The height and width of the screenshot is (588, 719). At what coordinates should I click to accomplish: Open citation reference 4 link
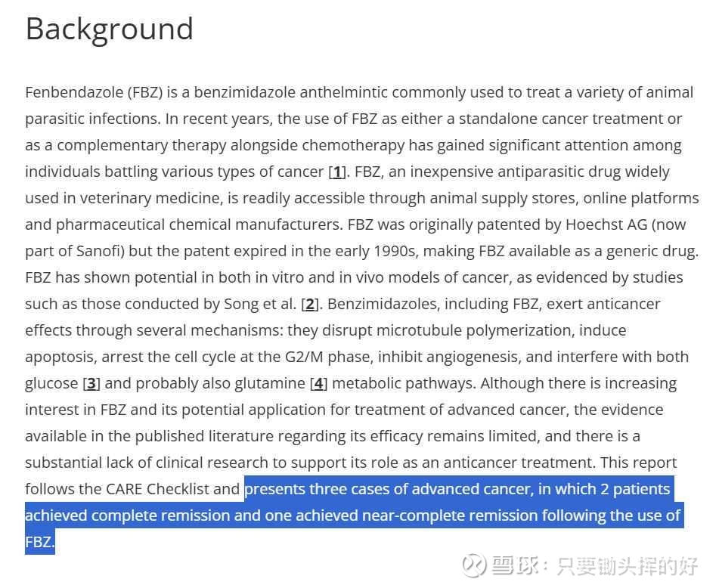pyautogui.click(x=319, y=384)
